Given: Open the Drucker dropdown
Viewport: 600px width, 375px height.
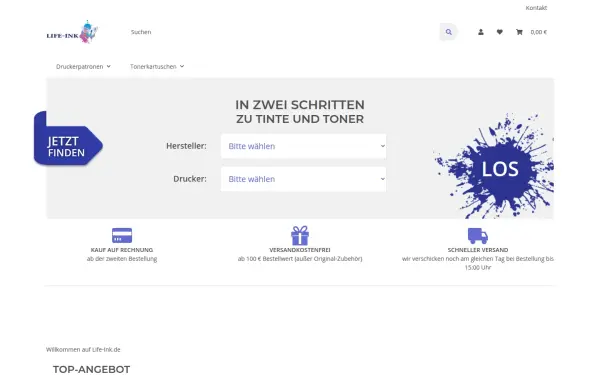Looking at the screenshot, I should pos(303,179).
